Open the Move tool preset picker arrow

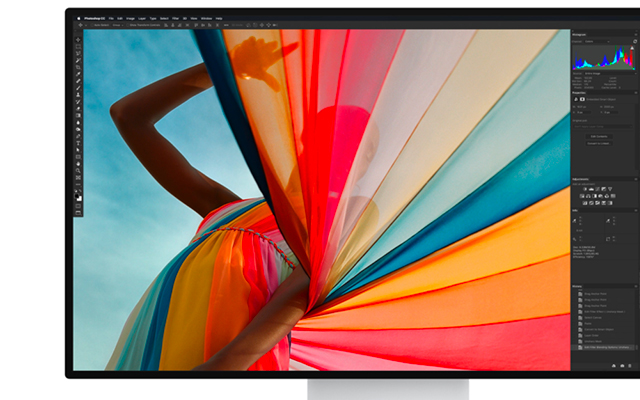[x=86, y=25]
